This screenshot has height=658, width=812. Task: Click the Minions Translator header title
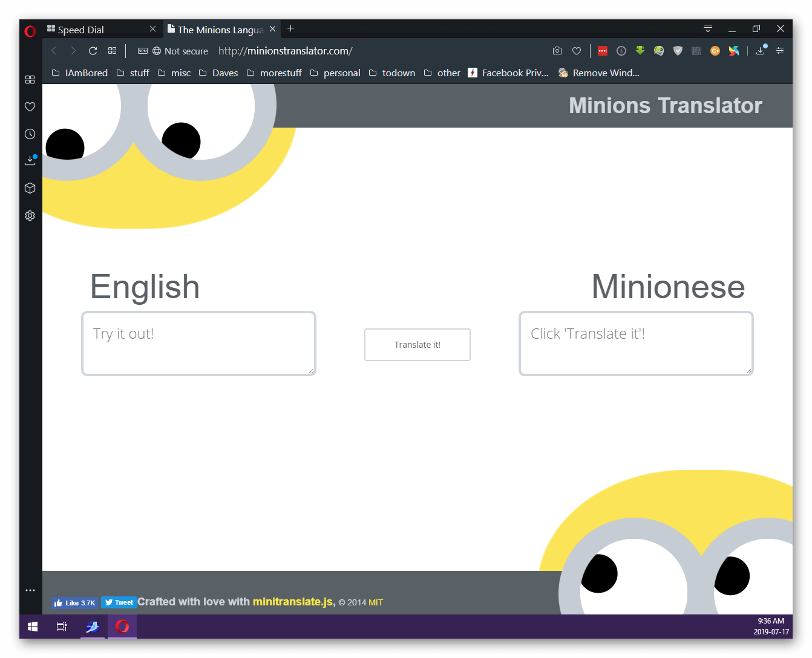666,106
